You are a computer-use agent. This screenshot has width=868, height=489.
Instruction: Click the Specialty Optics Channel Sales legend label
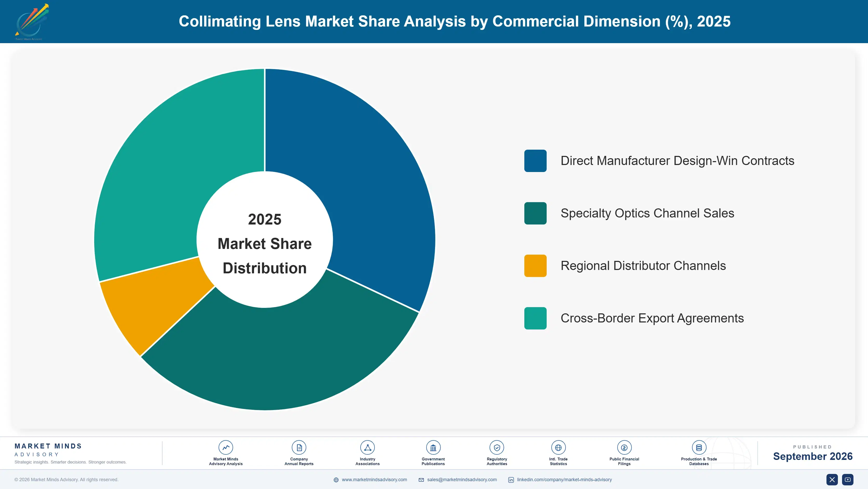647,213
